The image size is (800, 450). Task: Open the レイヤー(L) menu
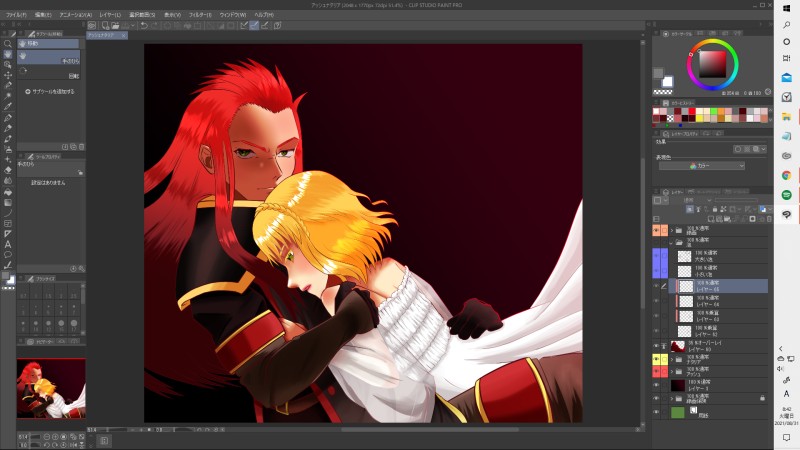pos(110,15)
